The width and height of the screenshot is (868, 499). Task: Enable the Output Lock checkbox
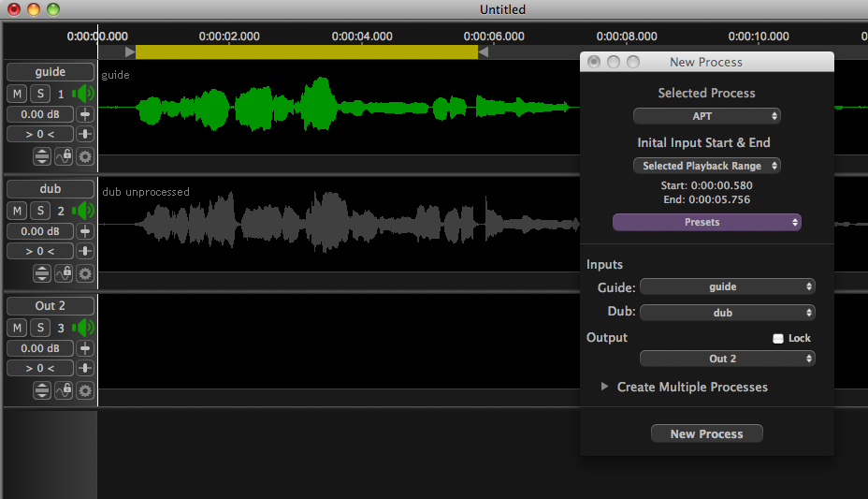pos(778,338)
